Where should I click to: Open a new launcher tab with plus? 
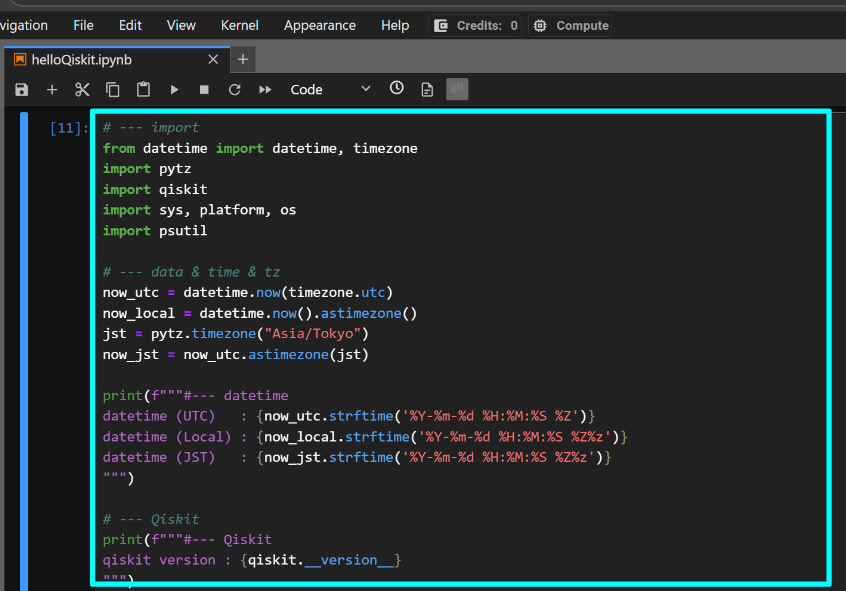242,60
